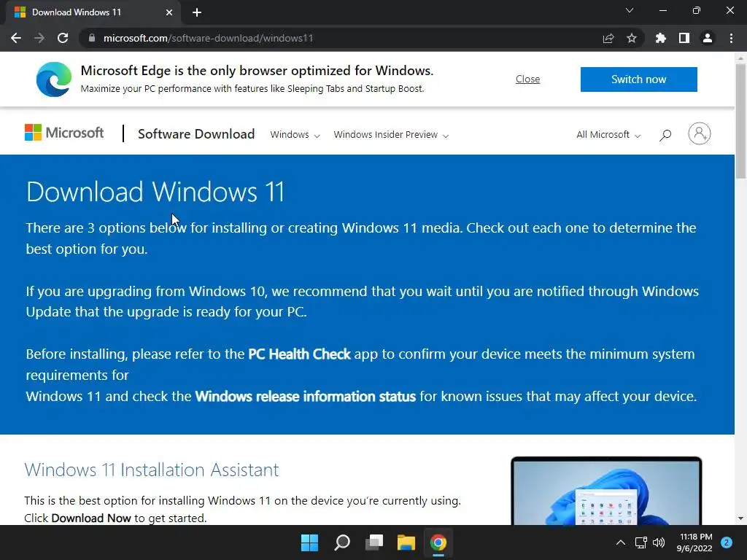Close the Edge promotion banner
This screenshot has width=747, height=560.
(x=528, y=79)
